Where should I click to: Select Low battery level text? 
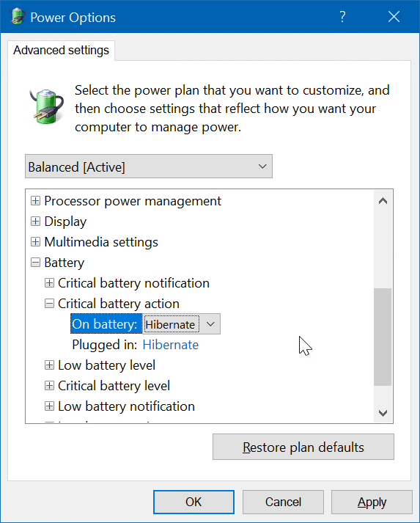pyautogui.click(x=107, y=365)
